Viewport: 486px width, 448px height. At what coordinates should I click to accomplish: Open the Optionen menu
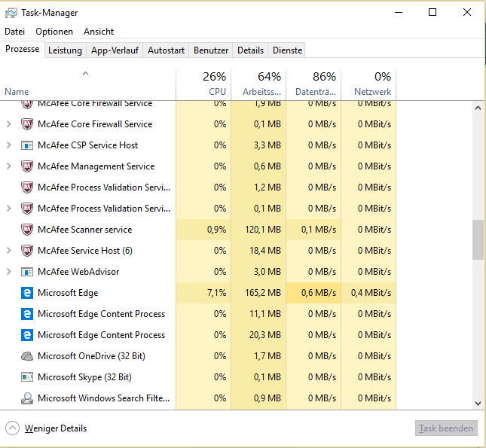click(54, 32)
